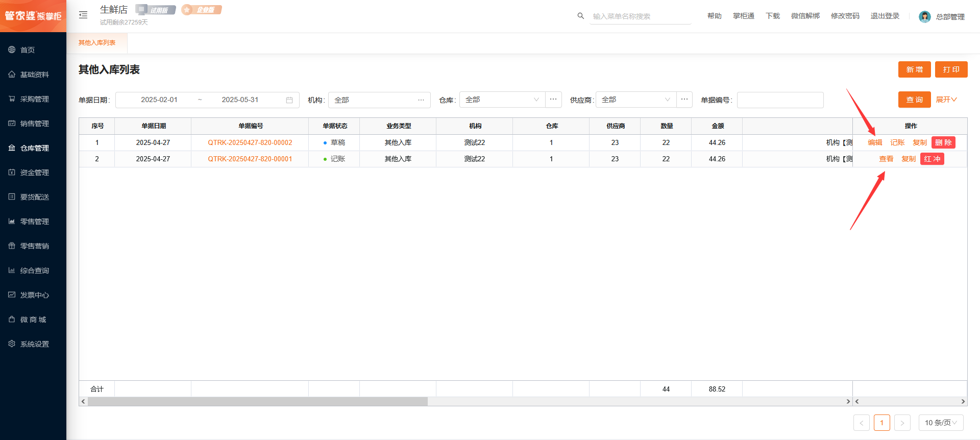980x440 pixels.
Task: Click the 修改密码 link
Action: tap(845, 16)
